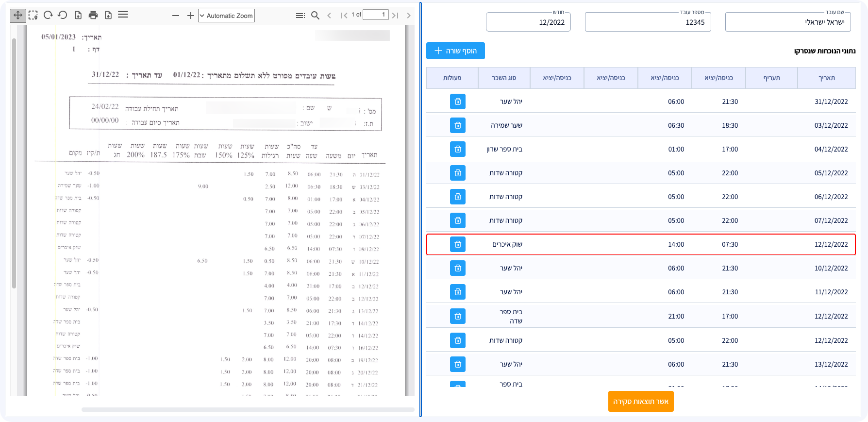Screen dimensions: 868x422
Task: Open the document outline list menu
Action: pyautogui.click(x=300, y=16)
